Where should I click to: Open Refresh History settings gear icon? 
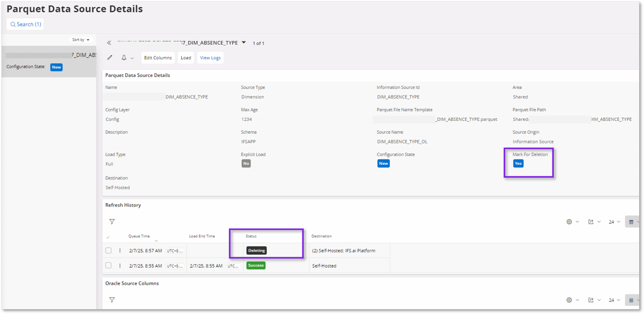[569, 222]
